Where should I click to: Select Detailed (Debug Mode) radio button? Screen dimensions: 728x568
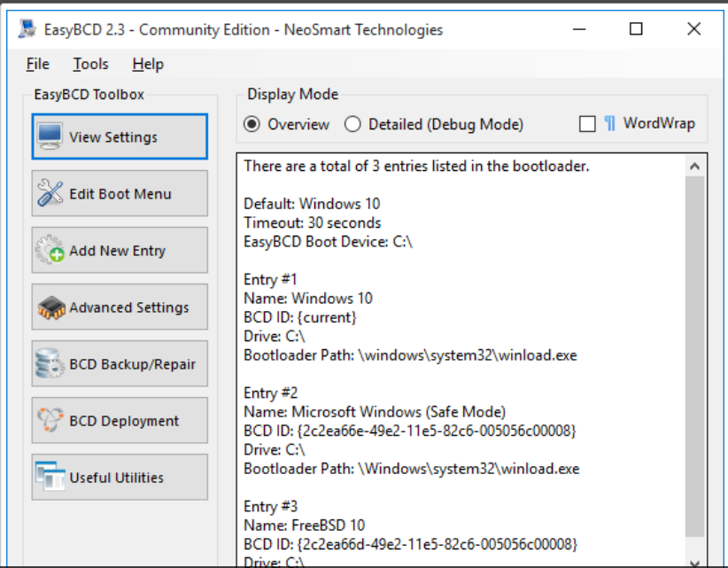[352, 124]
